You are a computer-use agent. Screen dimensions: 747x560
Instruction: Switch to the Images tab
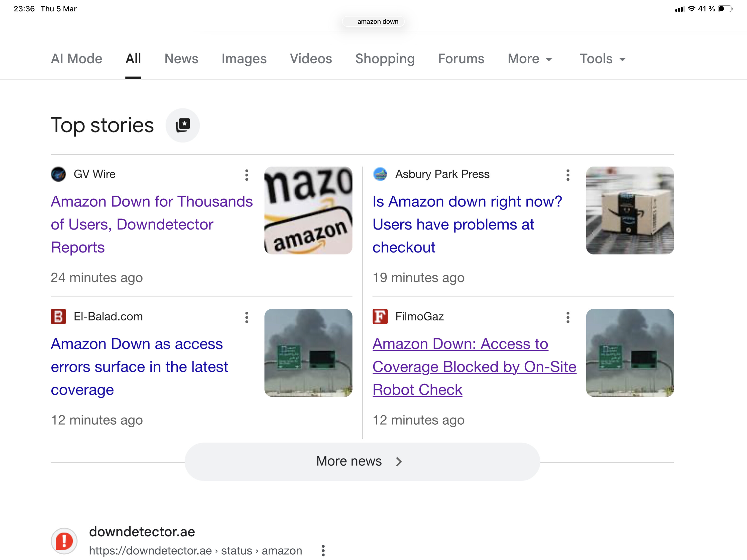click(x=244, y=59)
